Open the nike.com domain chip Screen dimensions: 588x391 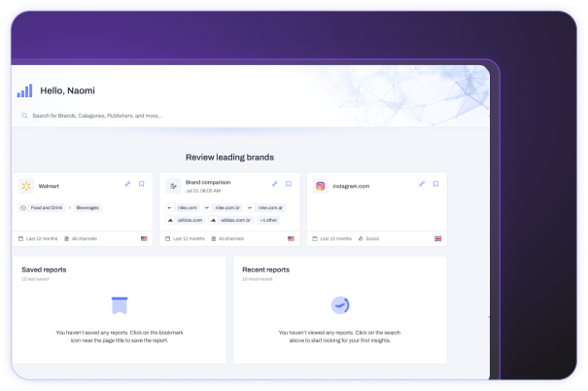click(x=187, y=207)
